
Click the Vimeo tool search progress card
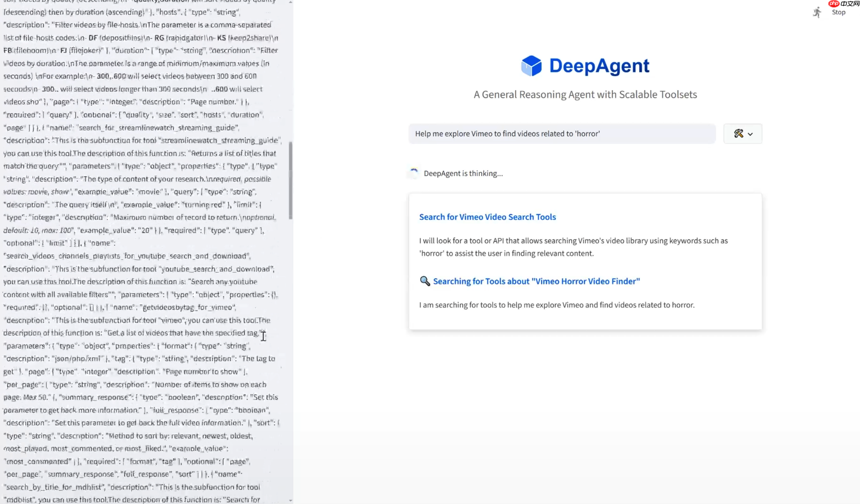click(585, 261)
